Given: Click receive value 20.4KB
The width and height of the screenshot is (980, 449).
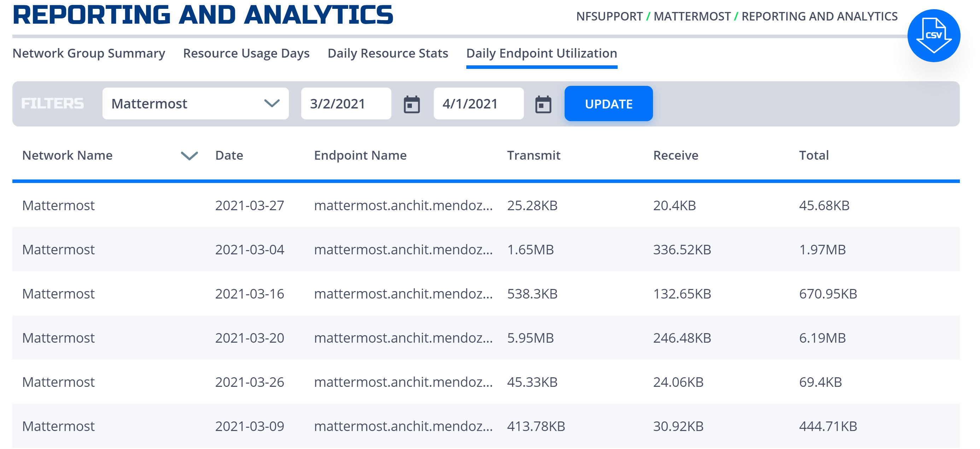Looking at the screenshot, I should point(674,205).
